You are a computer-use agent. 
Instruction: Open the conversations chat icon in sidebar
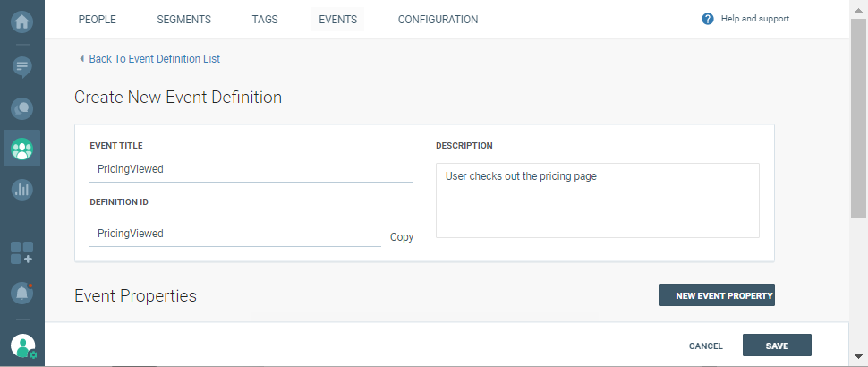[22, 108]
